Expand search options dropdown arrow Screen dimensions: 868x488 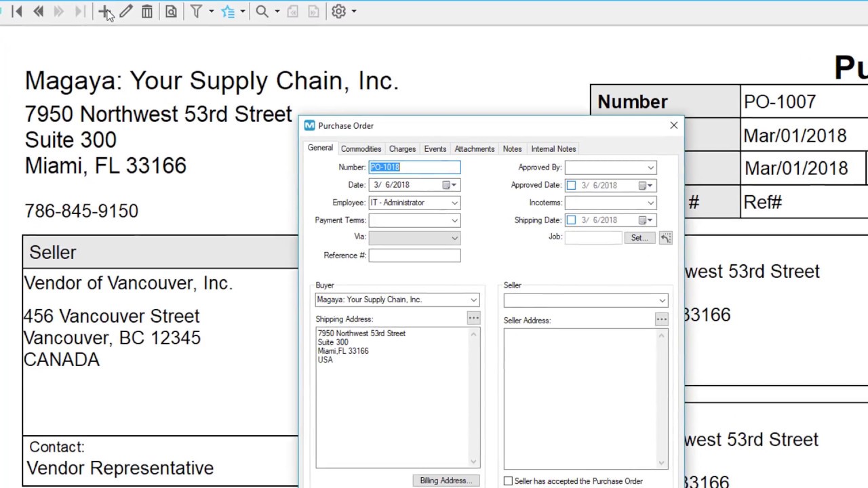(x=277, y=12)
